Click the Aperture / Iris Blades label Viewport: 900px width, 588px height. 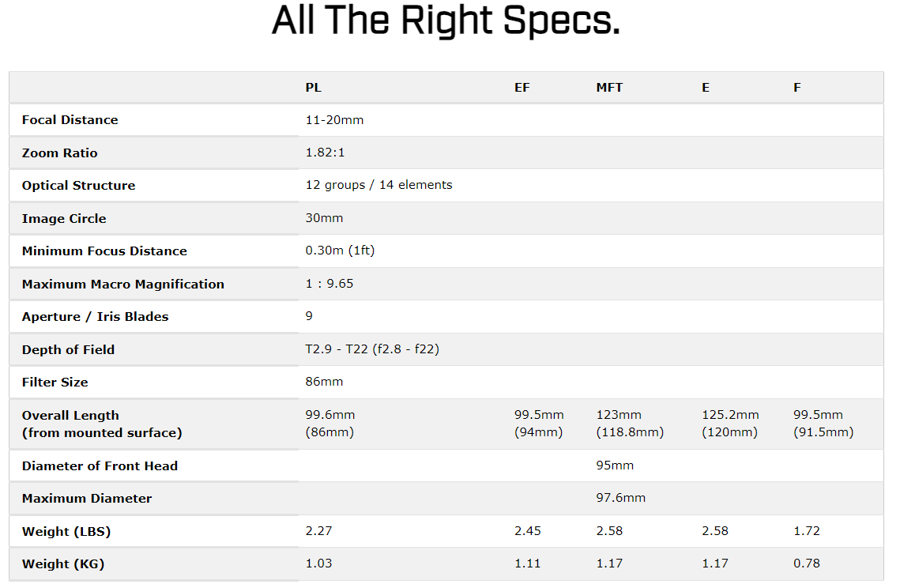tap(95, 317)
